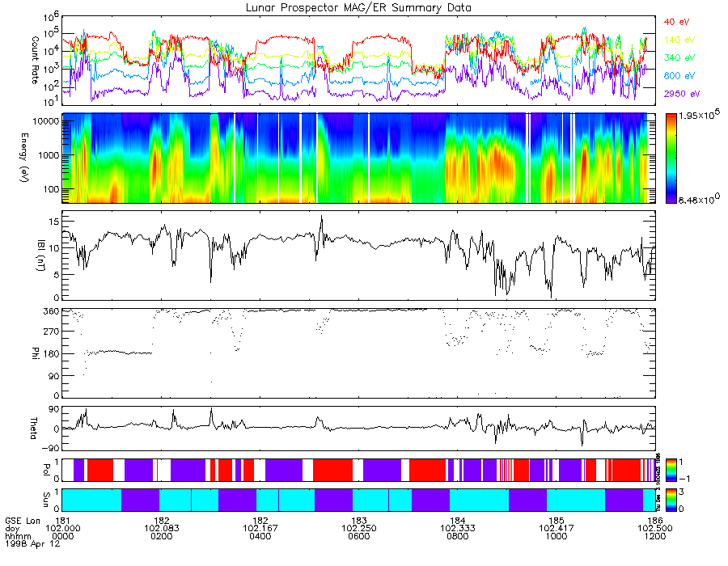This screenshot has width=728, height=566.
Task: Click the 0400 hhmm tick label
Action: [x=260, y=536]
